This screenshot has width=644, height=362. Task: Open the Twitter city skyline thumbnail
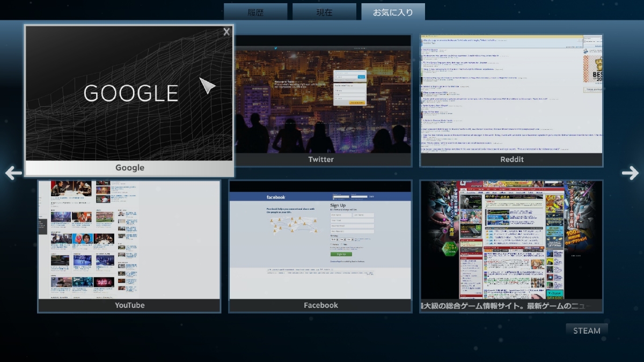[322, 97]
